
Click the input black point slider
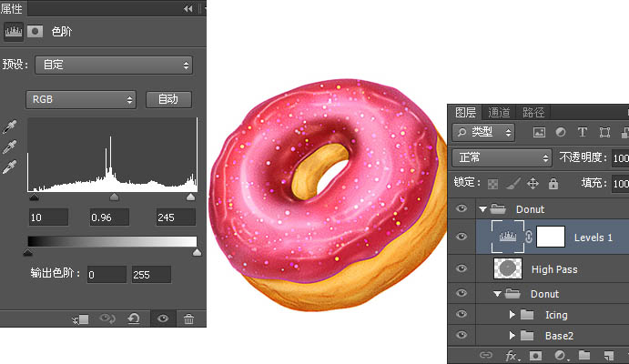click(34, 197)
